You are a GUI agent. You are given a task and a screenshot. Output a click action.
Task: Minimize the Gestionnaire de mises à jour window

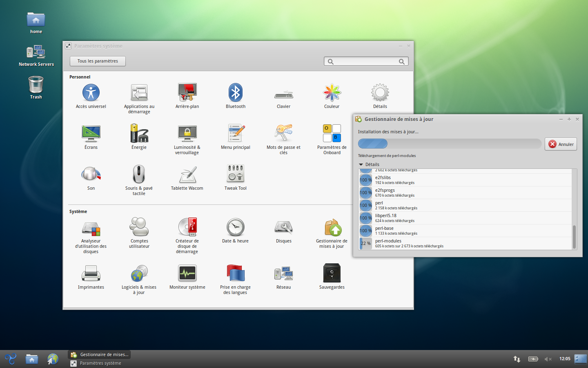pyautogui.click(x=561, y=119)
